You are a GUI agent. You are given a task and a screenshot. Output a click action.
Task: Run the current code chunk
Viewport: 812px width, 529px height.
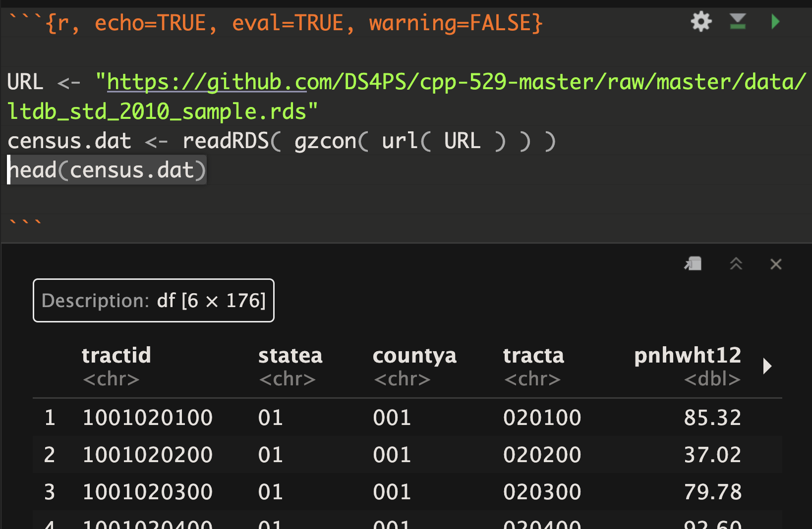coord(776,21)
